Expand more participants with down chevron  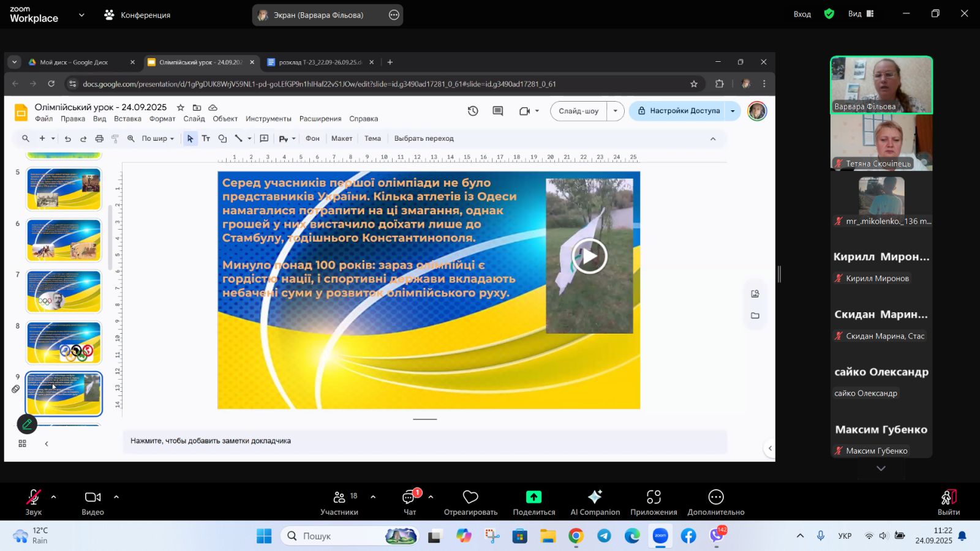click(881, 468)
